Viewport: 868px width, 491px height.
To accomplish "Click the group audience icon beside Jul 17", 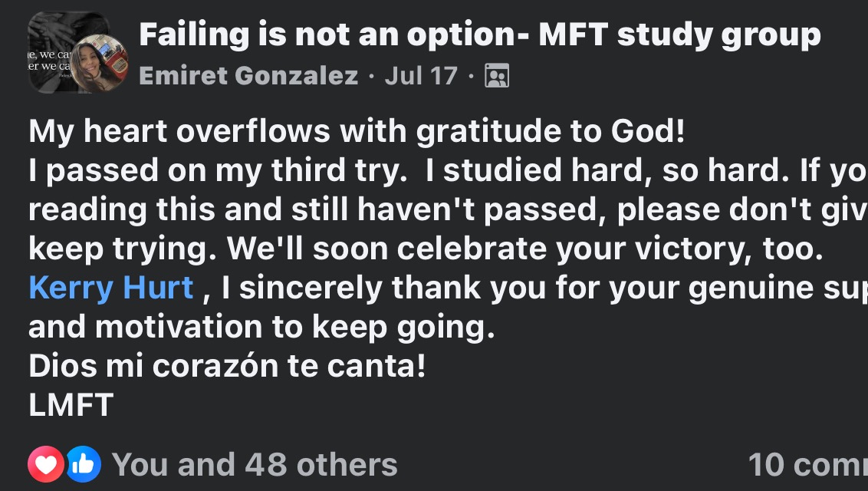I will click(497, 76).
